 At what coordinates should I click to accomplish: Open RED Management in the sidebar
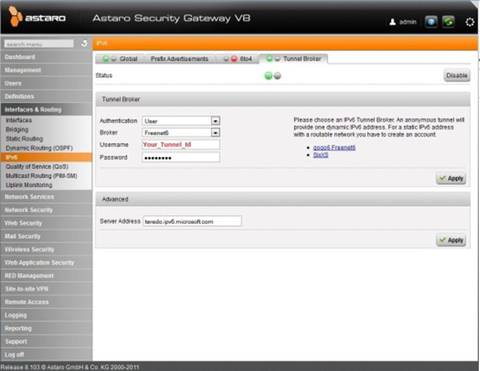[46, 276]
